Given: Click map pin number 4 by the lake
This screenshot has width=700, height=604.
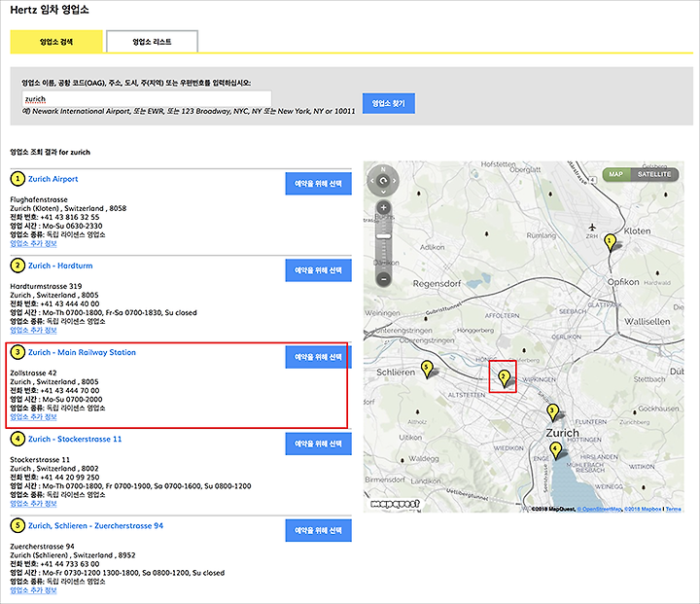Looking at the screenshot, I should (555, 450).
